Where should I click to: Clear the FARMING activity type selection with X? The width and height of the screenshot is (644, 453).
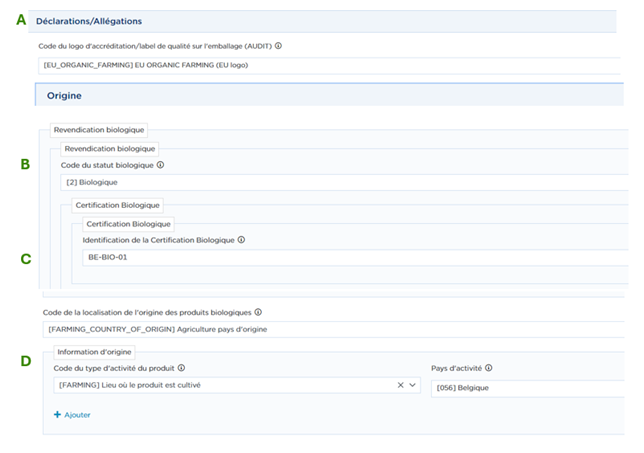click(401, 385)
